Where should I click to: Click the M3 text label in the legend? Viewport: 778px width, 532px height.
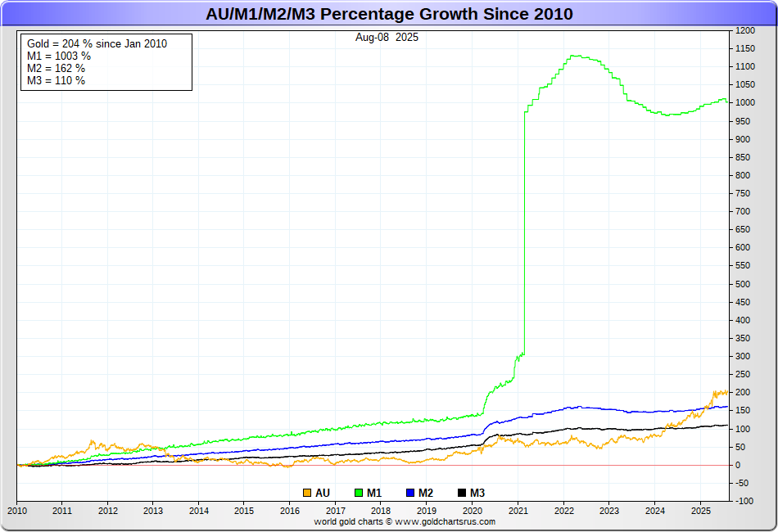click(x=477, y=493)
